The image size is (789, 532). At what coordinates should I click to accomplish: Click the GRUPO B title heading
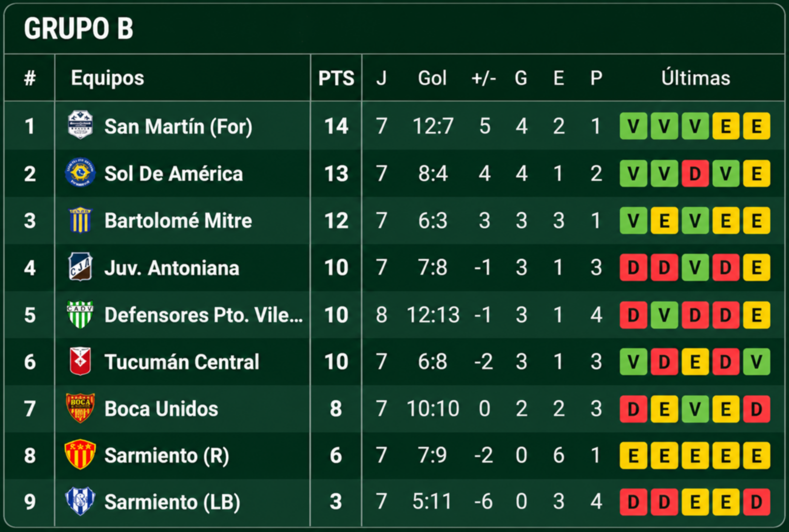[79, 28]
